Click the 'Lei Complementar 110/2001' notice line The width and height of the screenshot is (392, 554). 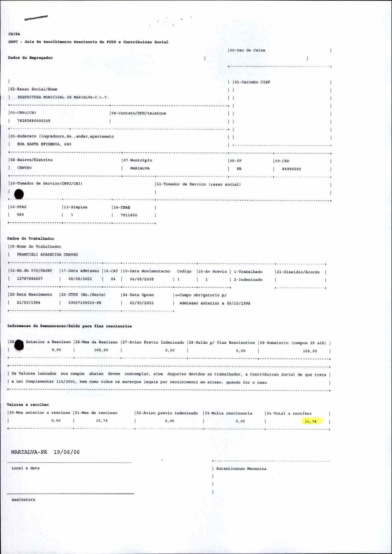pos(139,382)
